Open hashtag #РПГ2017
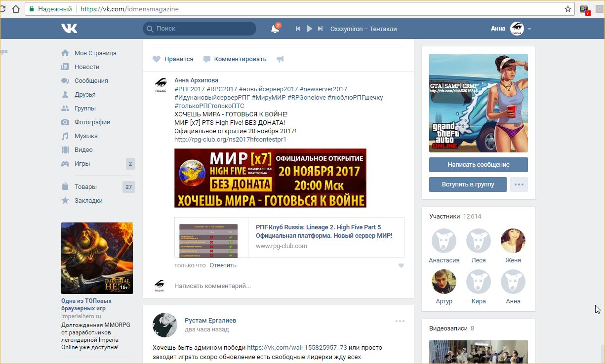This screenshot has height=364, width=605. (x=189, y=89)
